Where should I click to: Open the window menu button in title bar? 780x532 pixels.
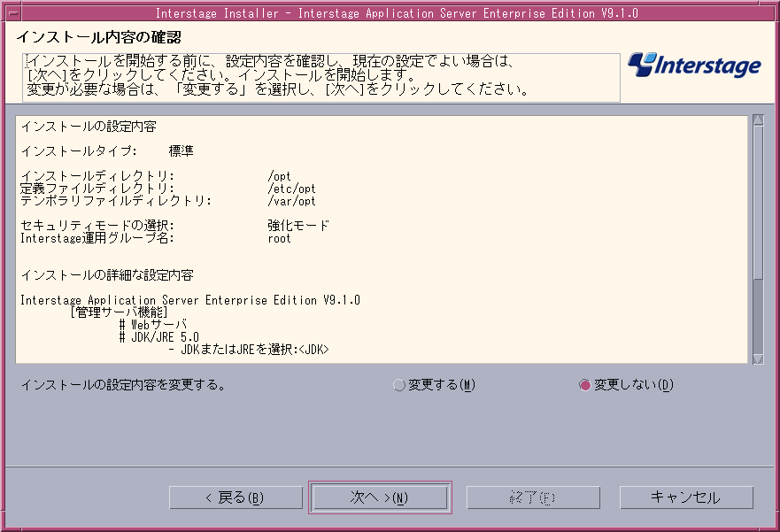pyautogui.click(x=13, y=13)
